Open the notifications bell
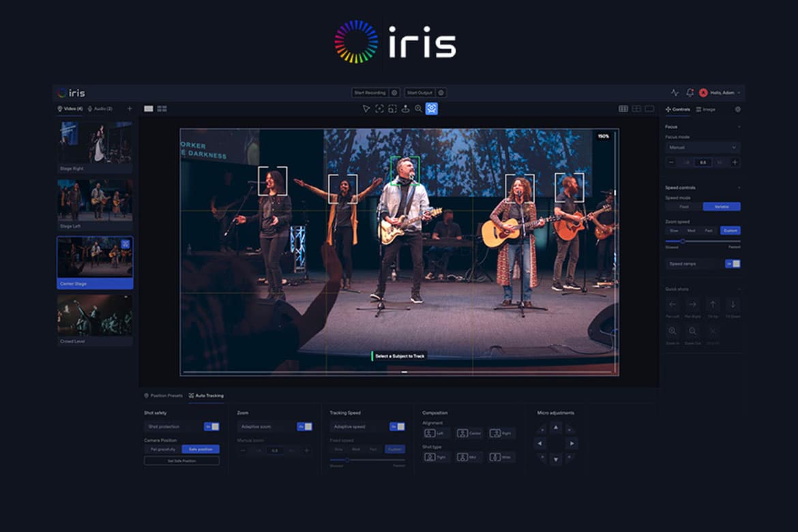The image size is (798, 532). pos(690,93)
